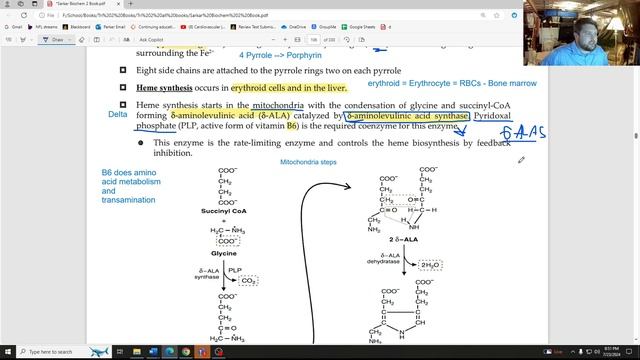Show hidden system tray icons
Screen dimensions: 640x360
coord(572,352)
